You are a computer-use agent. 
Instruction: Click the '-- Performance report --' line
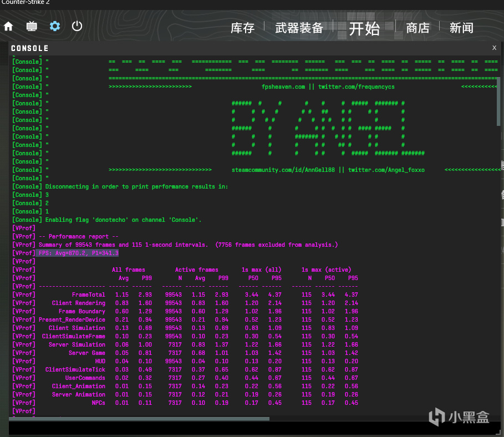coord(78,236)
